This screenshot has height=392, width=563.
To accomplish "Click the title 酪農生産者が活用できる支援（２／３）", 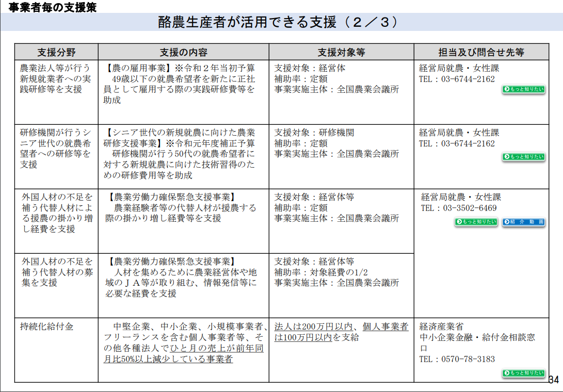I will click(278, 22).
